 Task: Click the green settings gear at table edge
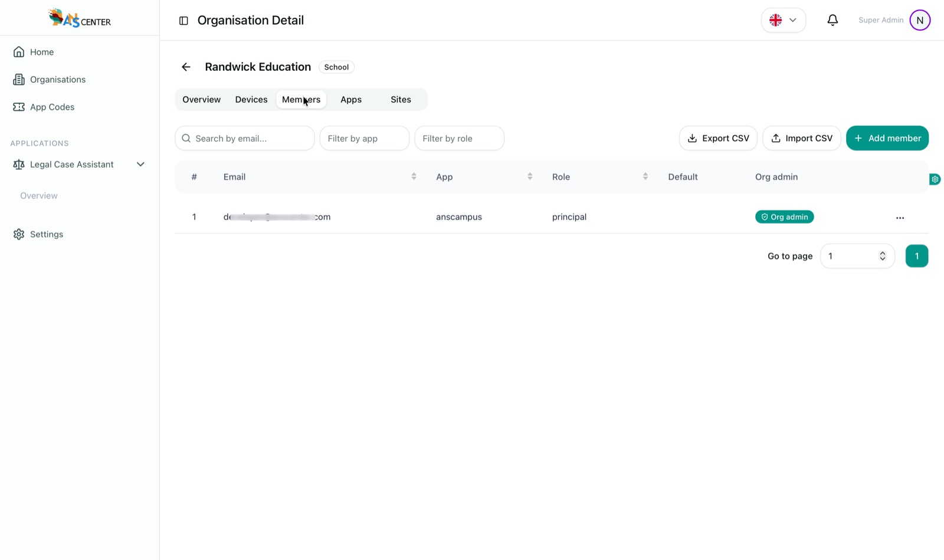pos(935,179)
